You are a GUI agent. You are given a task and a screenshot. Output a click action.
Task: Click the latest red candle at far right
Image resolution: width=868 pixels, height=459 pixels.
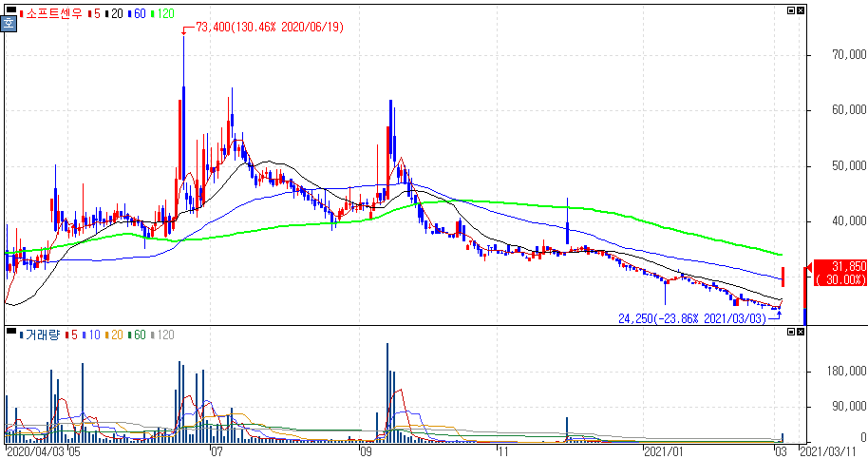783,277
